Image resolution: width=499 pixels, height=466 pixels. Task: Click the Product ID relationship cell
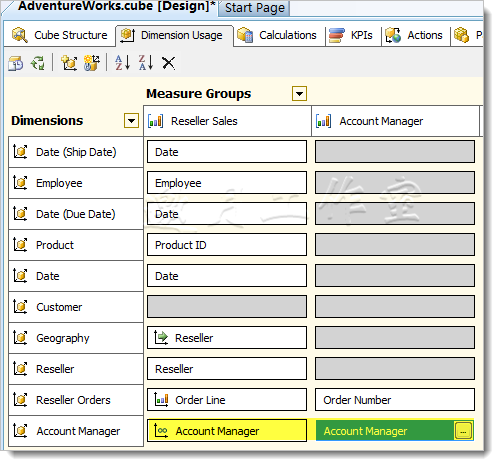pos(227,245)
